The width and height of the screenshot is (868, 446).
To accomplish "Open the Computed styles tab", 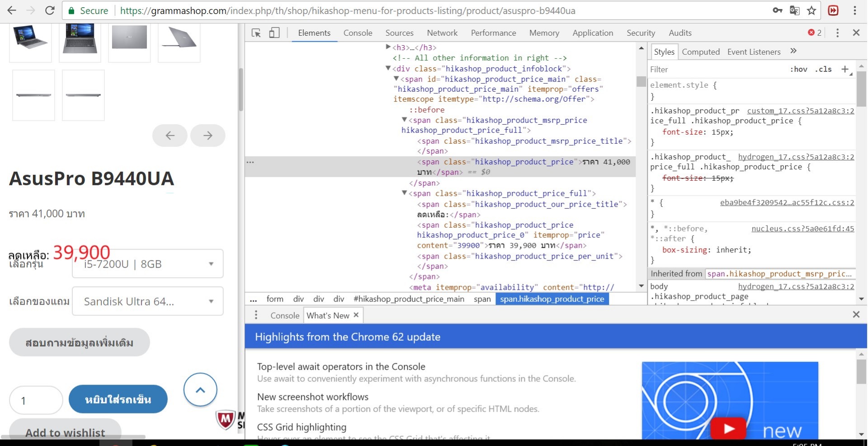I will pos(700,52).
